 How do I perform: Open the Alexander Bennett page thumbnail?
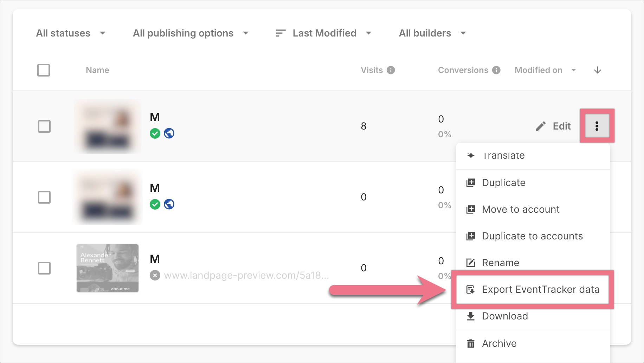pos(108,268)
